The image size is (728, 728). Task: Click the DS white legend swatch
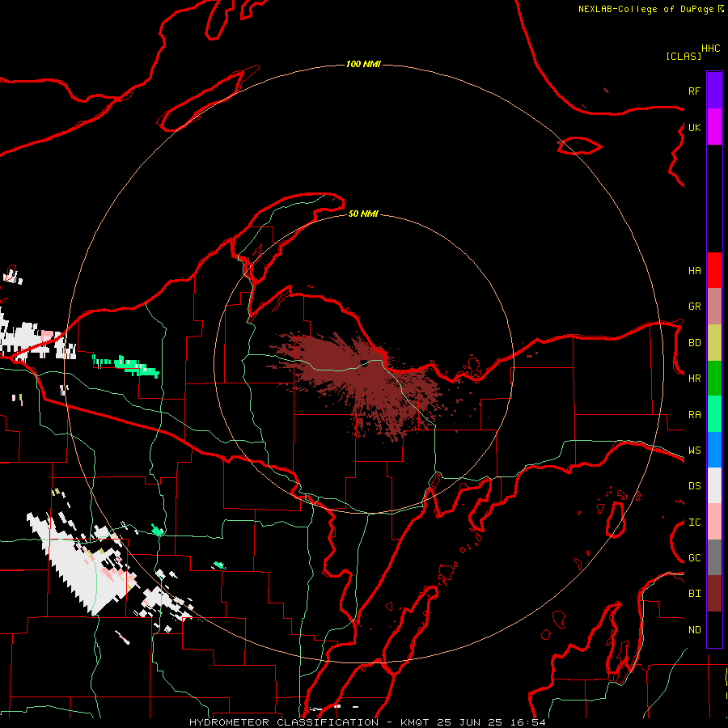point(714,485)
